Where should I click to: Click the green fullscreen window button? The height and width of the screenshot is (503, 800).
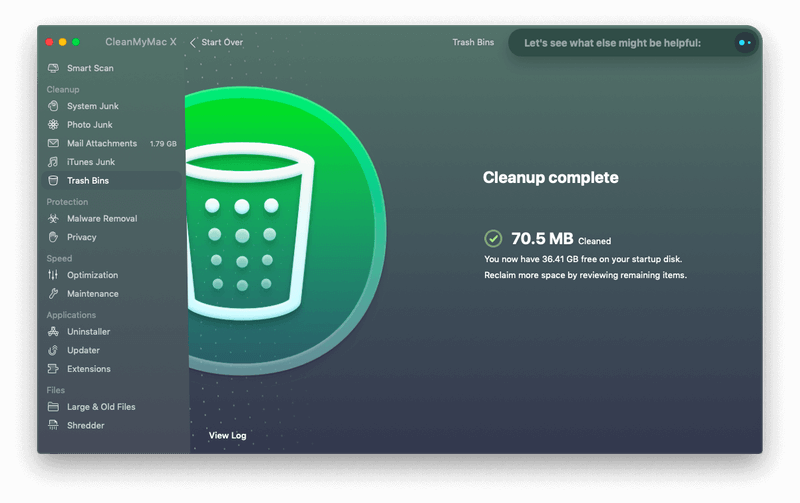tap(76, 42)
